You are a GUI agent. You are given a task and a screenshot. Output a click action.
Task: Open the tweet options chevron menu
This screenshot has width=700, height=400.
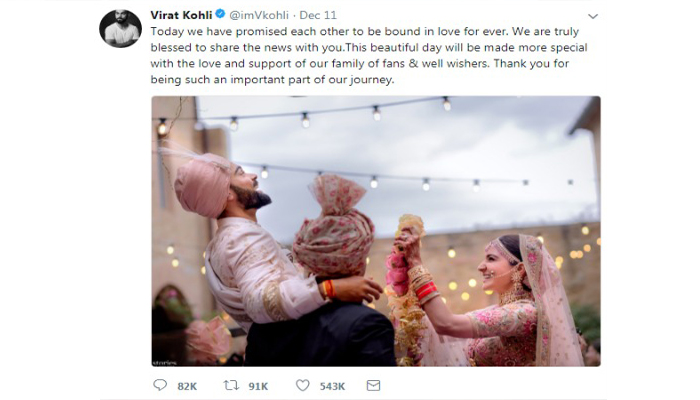(593, 17)
